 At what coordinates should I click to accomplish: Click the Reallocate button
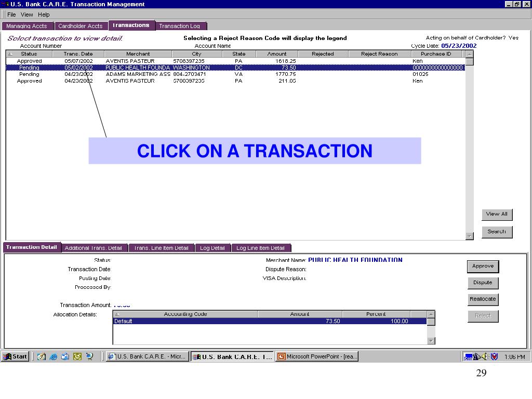point(483,299)
